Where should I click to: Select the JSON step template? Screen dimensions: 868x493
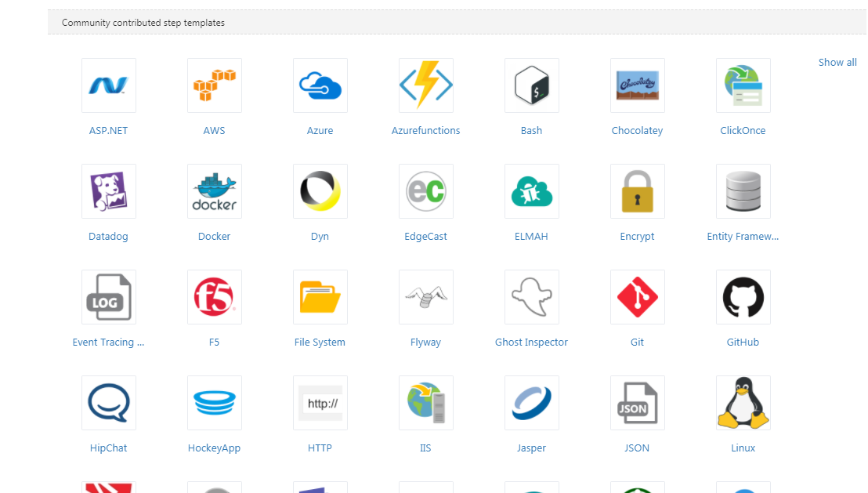[x=637, y=403]
